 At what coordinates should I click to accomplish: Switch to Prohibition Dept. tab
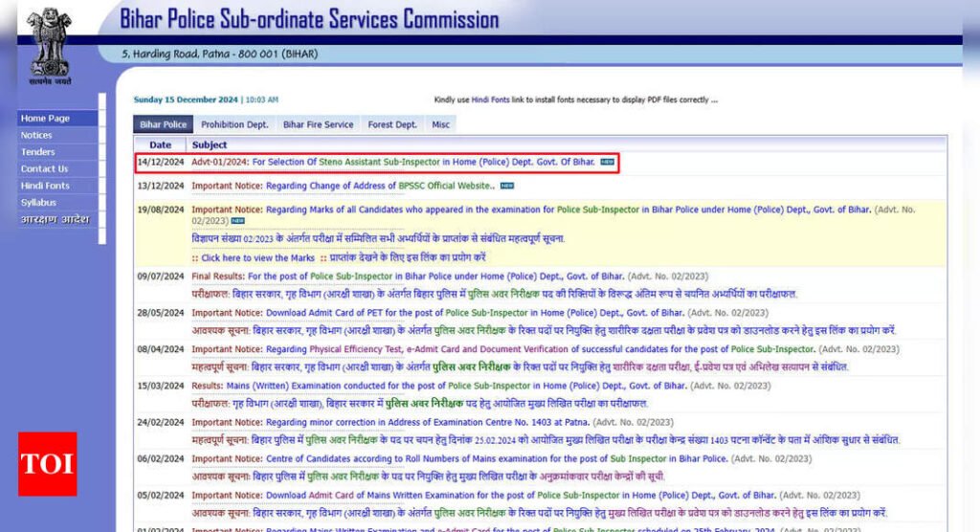(234, 124)
